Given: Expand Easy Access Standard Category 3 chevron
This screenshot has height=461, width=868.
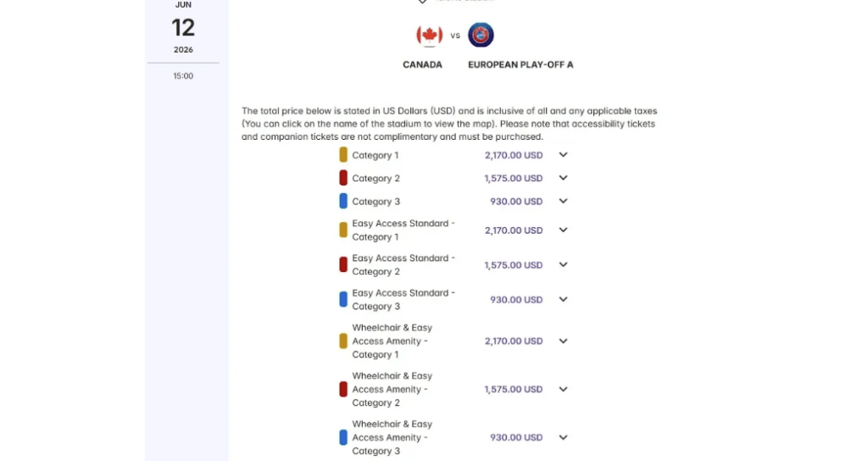Looking at the screenshot, I should point(563,300).
